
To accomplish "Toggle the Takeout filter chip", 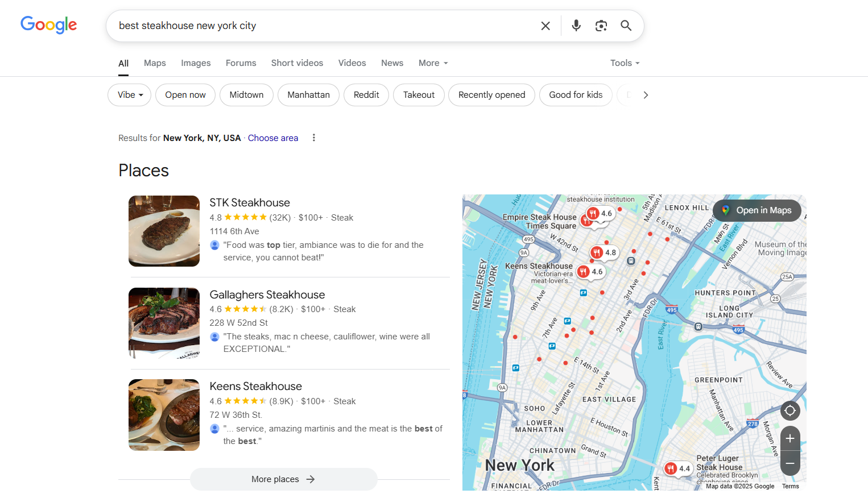I will point(419,95).
